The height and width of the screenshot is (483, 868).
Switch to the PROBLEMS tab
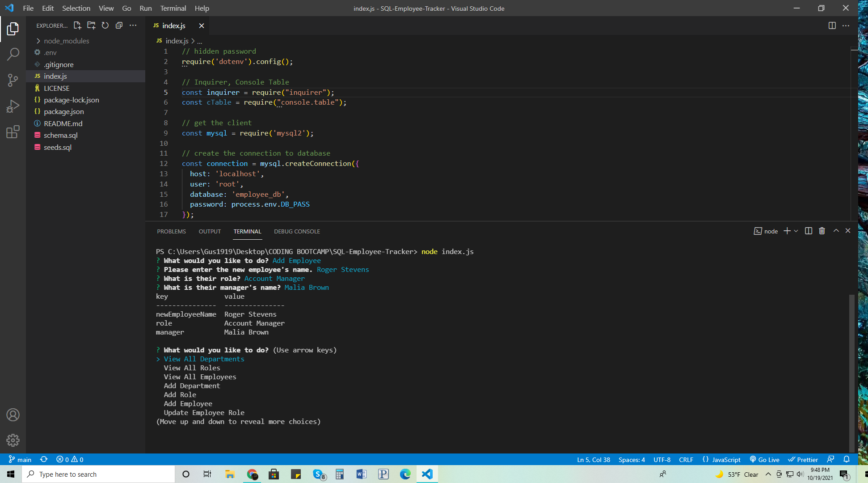(171, 231)
